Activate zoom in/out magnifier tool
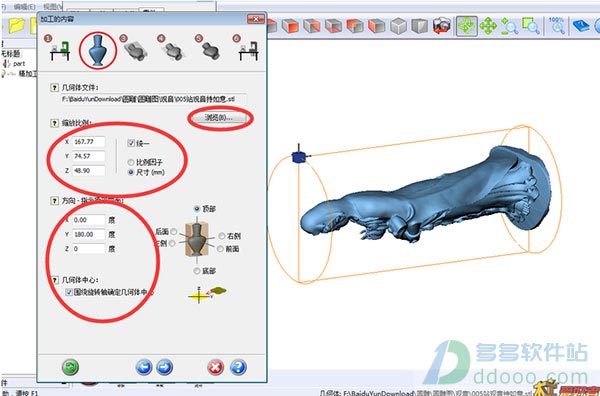 (x=509, y=26)
